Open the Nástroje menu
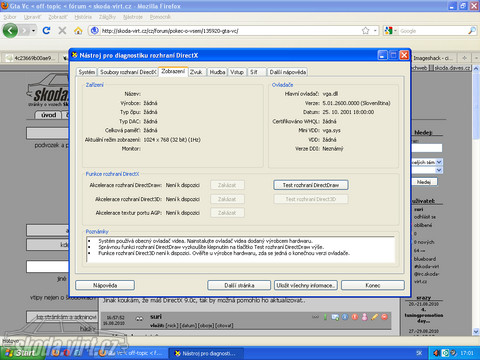Screen dimensions: 480x360 pos(133,17)
